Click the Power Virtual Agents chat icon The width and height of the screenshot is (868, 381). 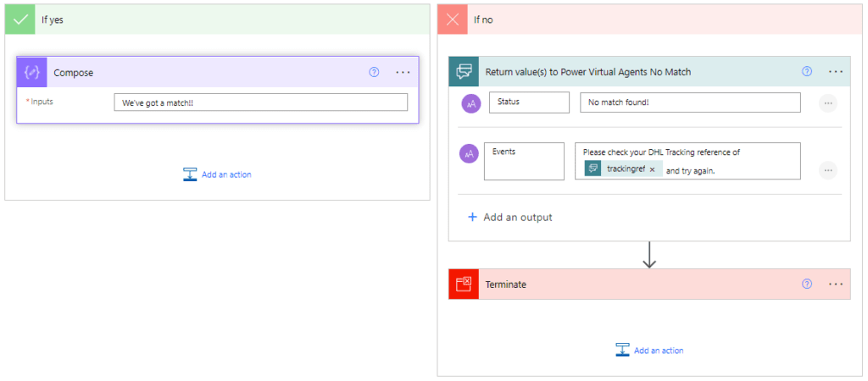(465, 72)
